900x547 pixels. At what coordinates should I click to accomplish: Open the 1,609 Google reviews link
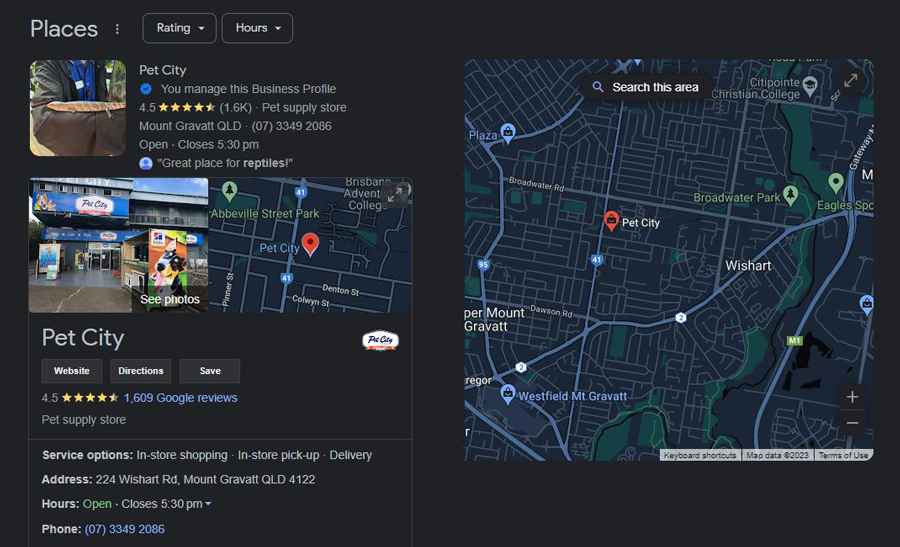(x=180, y=398)
